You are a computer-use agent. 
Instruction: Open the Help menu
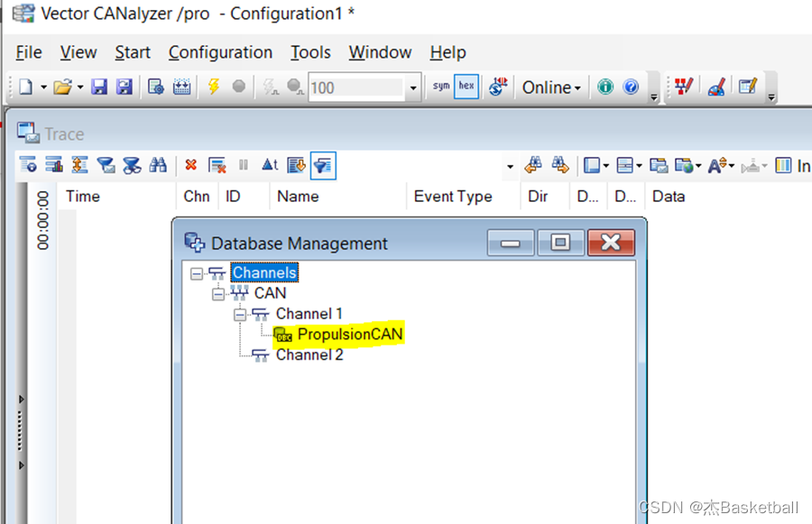(x=448, y=52)
